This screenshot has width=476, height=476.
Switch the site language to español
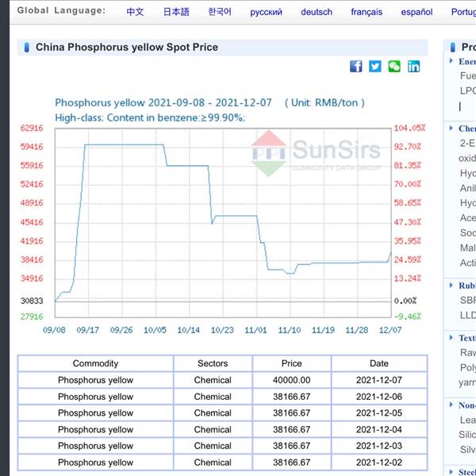tap(416, 12)
